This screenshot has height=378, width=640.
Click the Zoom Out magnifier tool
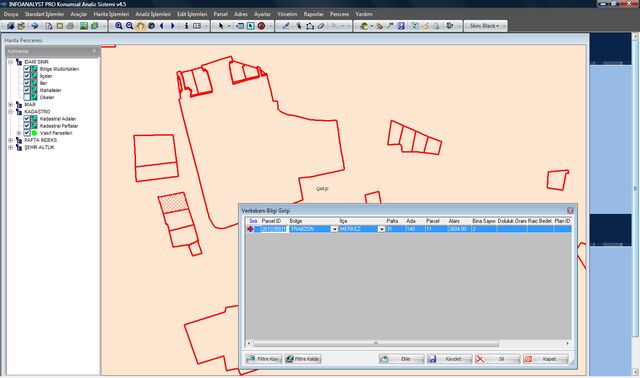coord(129,26)
